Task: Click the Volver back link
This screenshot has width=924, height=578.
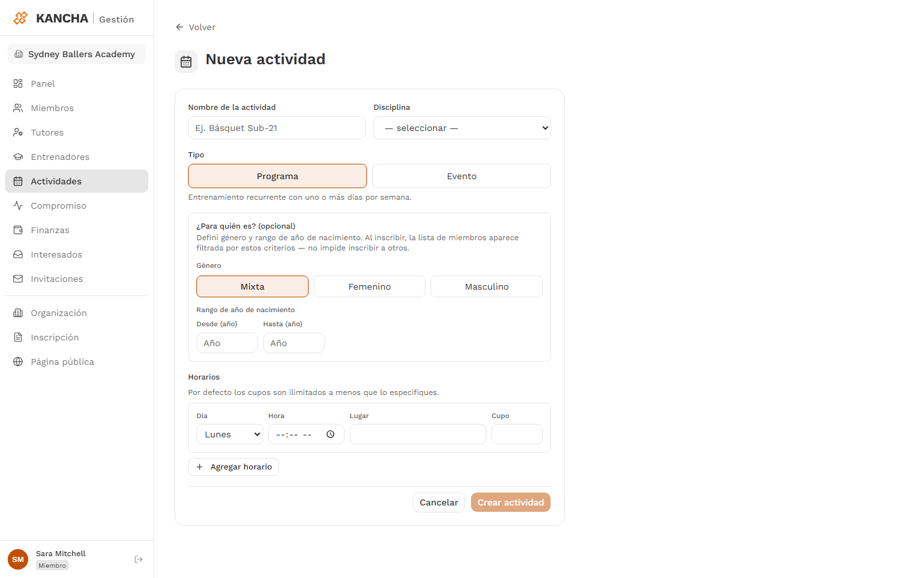Action: tap(195, 27)
